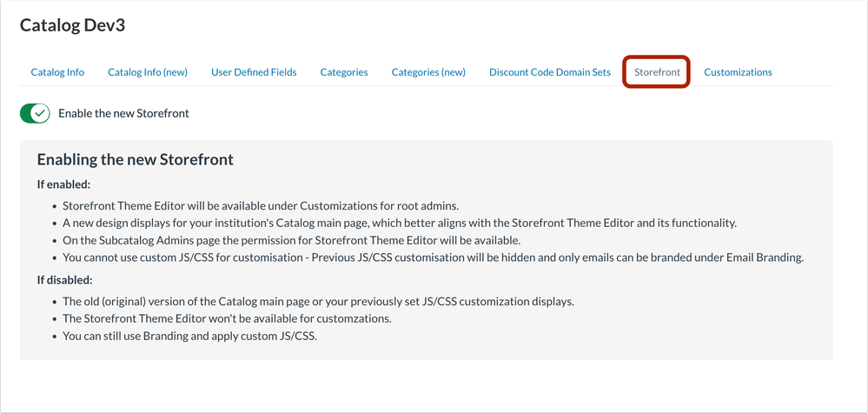Disable the new Storefront toggle switch
The image size is (868, 414).
[36, 113]
